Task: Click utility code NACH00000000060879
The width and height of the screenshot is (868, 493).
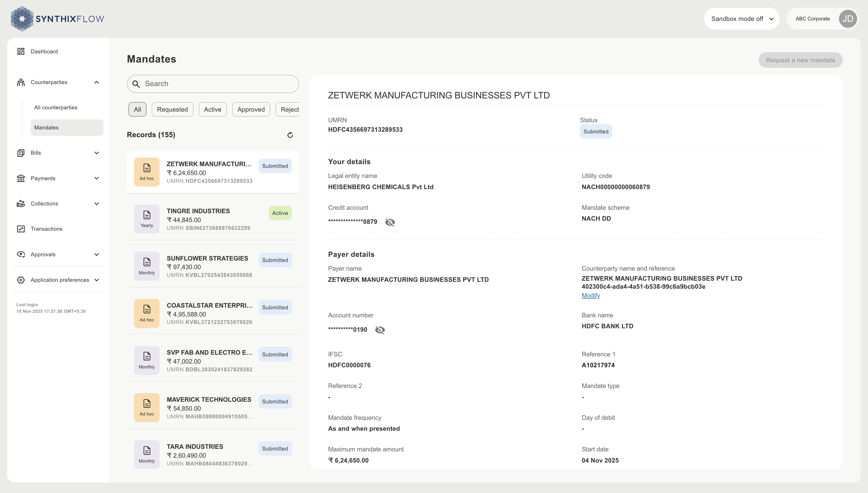Action: [x=615, y=187]
